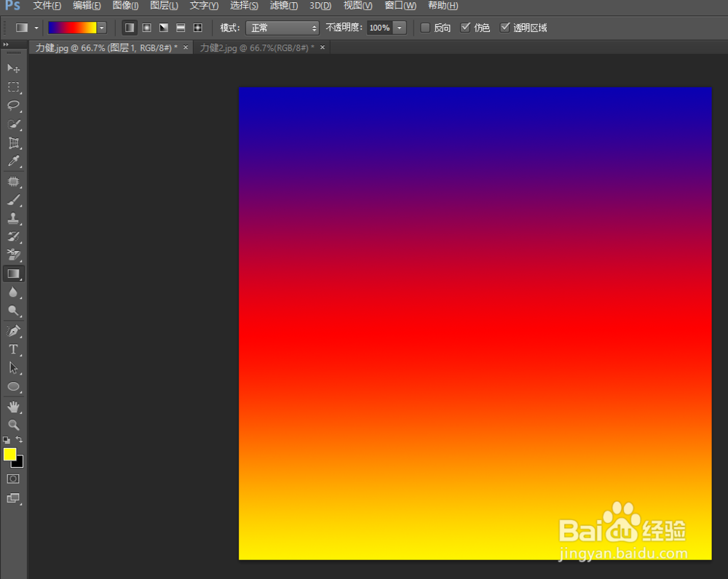Select the Clone Stamp tool

(x=13, y=218)
